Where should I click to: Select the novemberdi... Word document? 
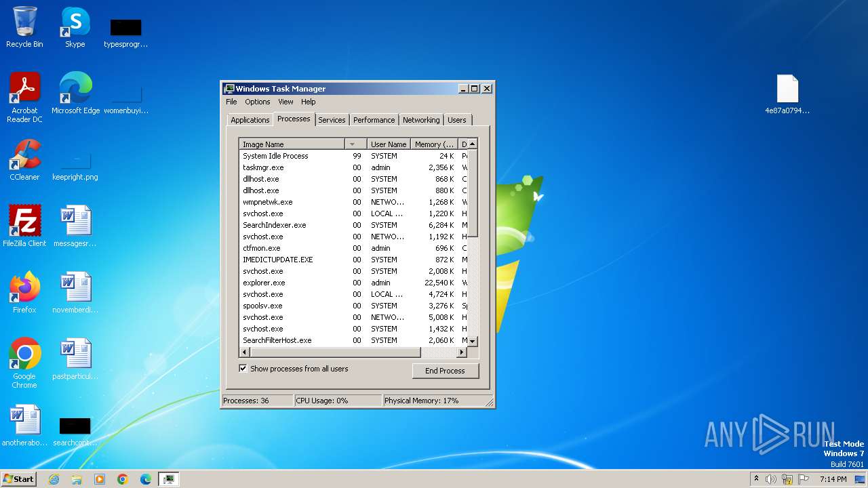[75, 292]
